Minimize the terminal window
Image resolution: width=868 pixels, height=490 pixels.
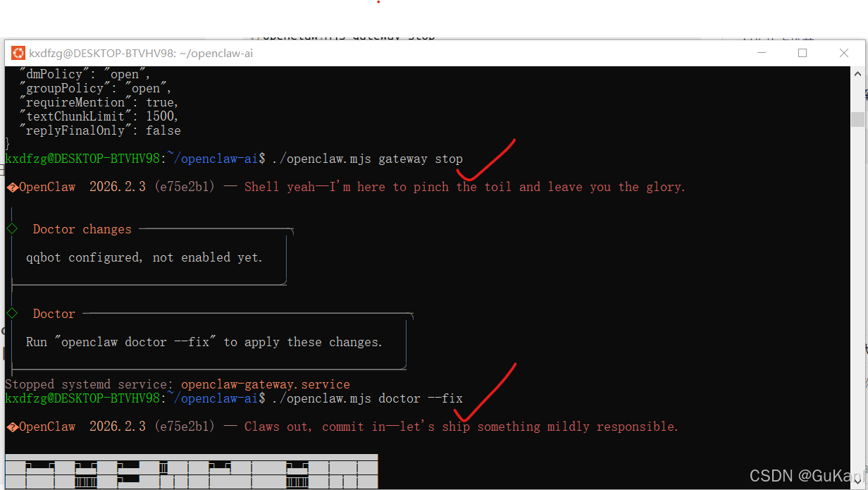point(761,53)
